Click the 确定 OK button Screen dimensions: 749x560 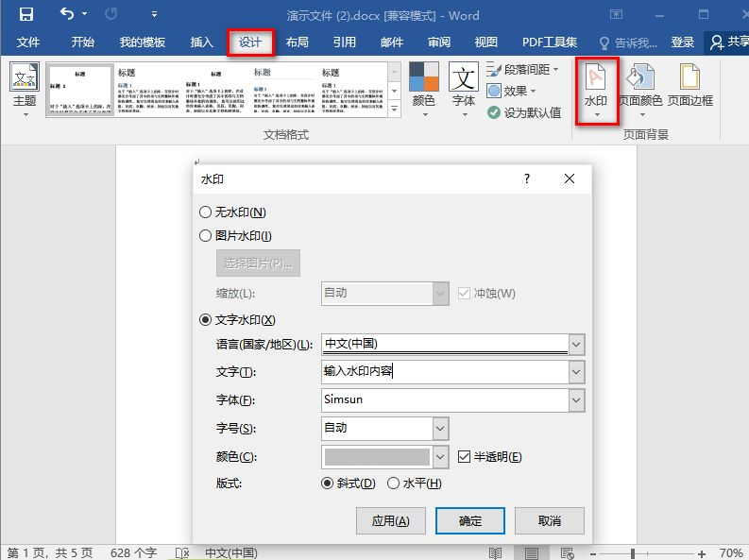coord(470,521)
